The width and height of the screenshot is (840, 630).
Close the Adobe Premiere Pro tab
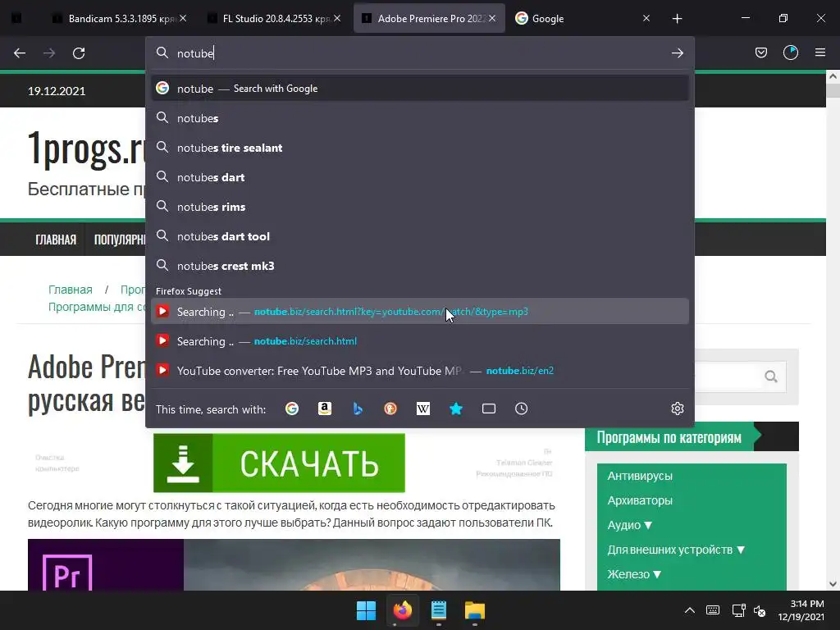coord(492,18)
